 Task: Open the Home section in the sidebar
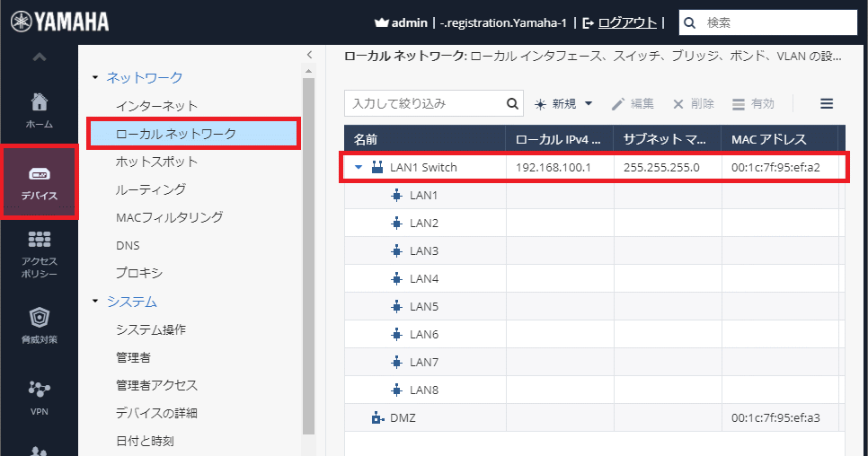tap(39, 110)
